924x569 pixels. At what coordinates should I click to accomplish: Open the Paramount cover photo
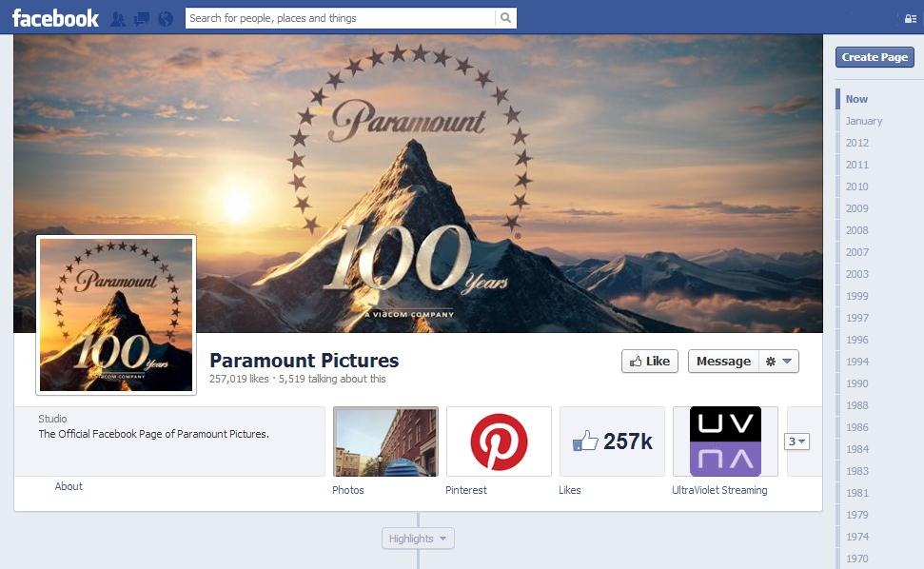pos(418,184)
